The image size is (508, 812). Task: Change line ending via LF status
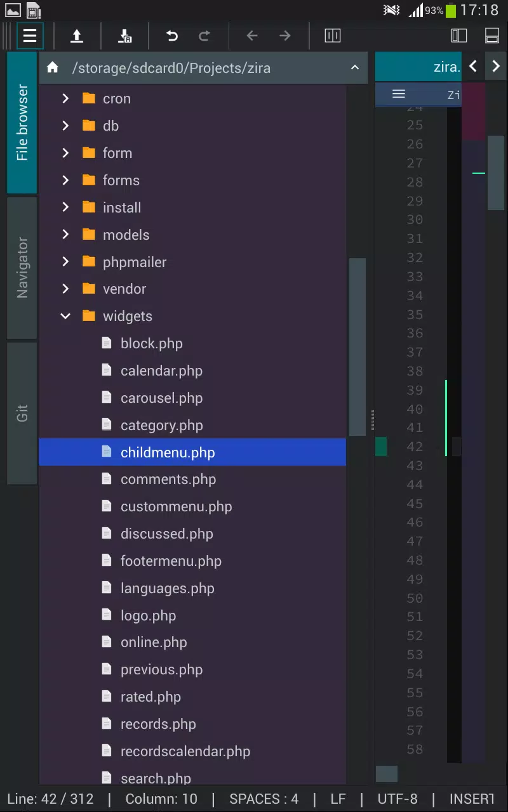[x=338, y=799]
